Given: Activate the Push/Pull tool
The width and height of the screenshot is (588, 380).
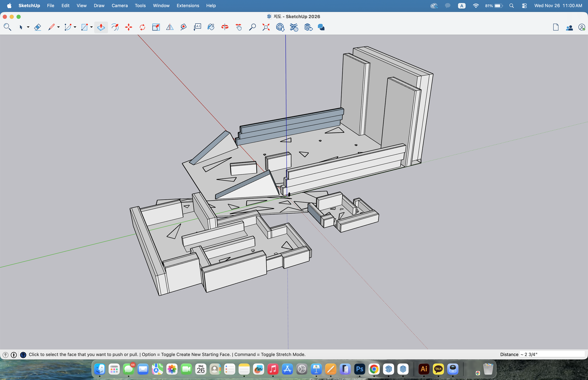Looking at the screenshot, I should (x=101, y=27).
